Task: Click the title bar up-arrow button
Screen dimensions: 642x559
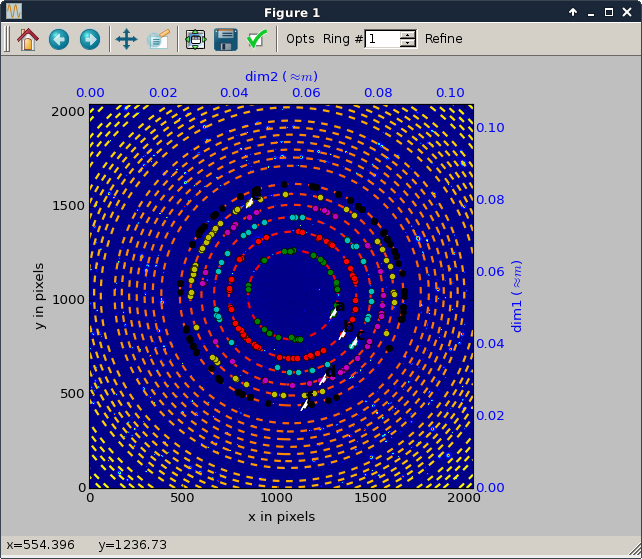Action: [573, 12]
